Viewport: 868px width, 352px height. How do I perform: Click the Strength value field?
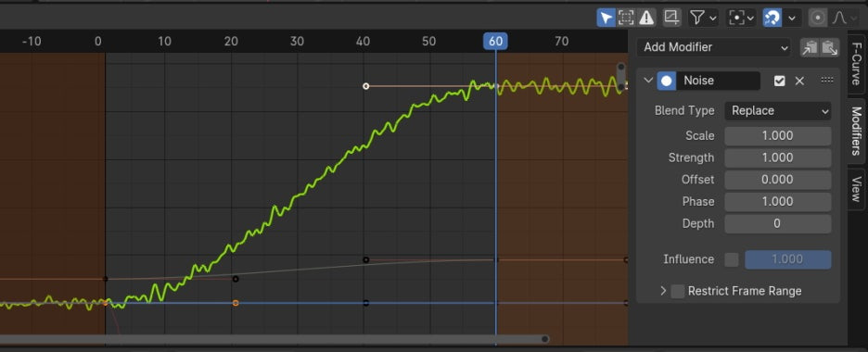(x=778, y=158)
